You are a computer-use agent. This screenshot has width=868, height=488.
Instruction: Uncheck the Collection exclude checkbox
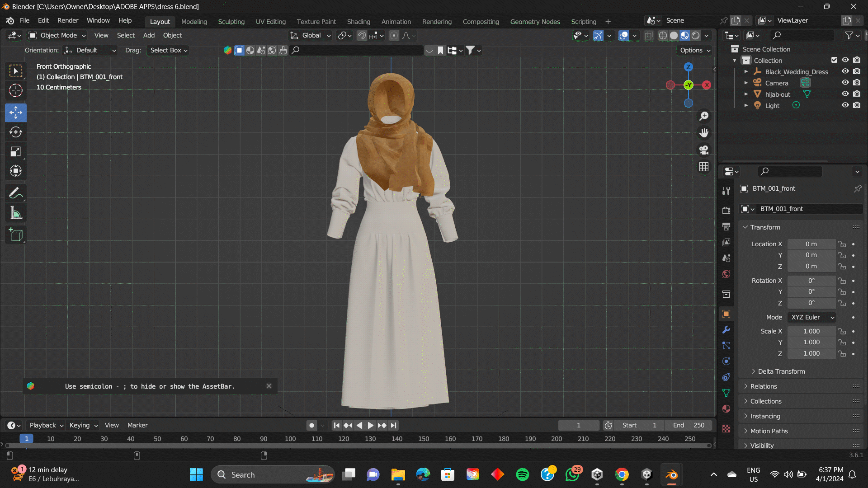[834, 60]
